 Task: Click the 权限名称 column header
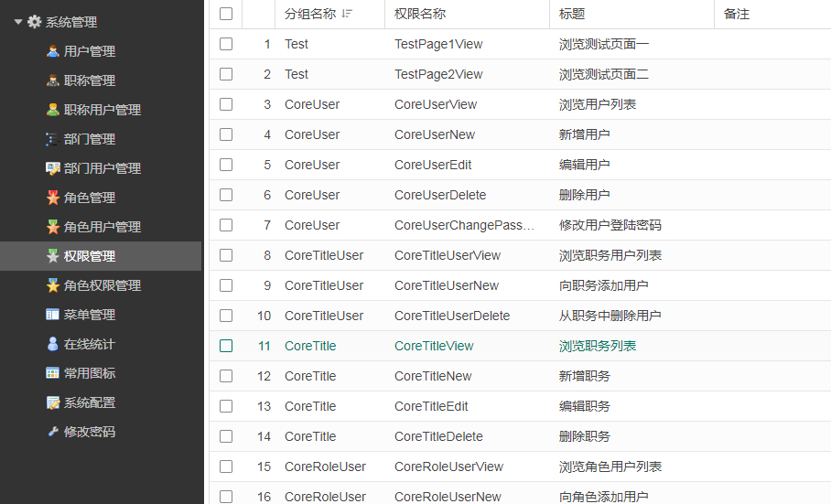(420, 14)
